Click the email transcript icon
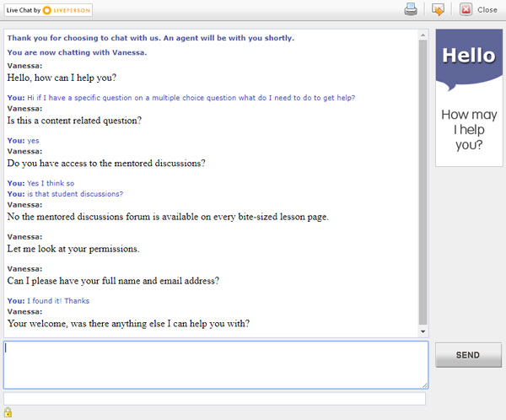The width and height of the screenshot is (506, 420). click(x=438, y=9)
